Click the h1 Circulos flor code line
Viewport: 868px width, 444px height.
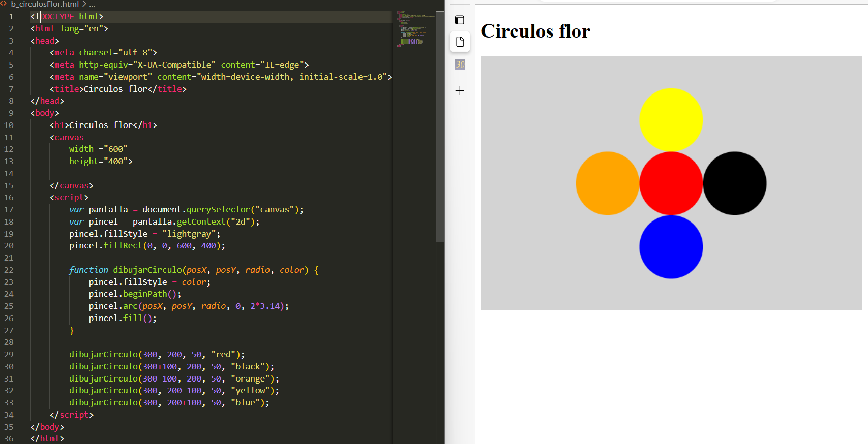(x=103, y=125)
